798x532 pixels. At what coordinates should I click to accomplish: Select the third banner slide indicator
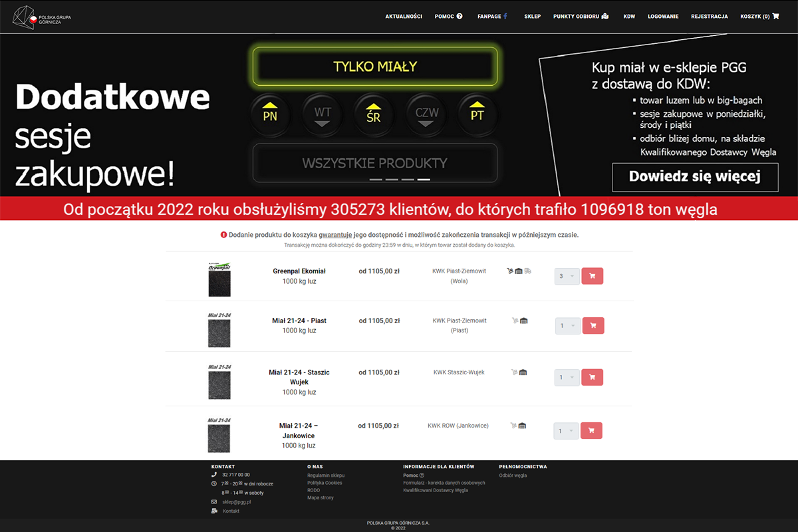coord(408,180)
